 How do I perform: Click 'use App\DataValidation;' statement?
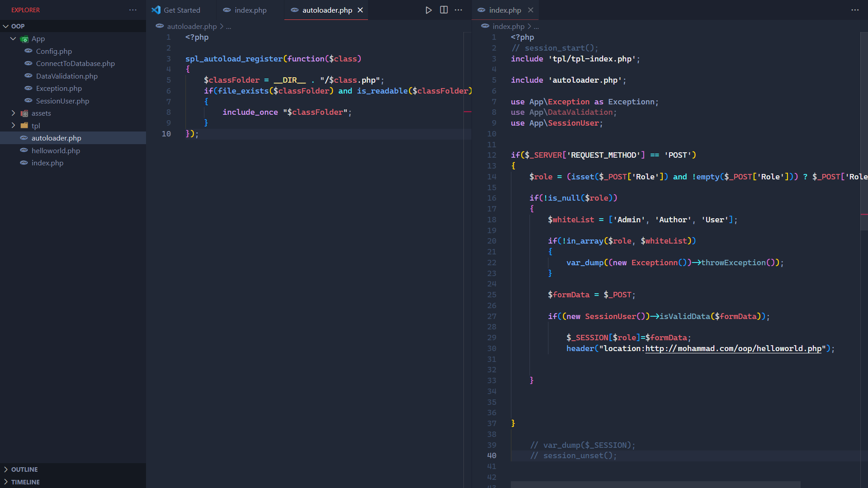[564, 112]
